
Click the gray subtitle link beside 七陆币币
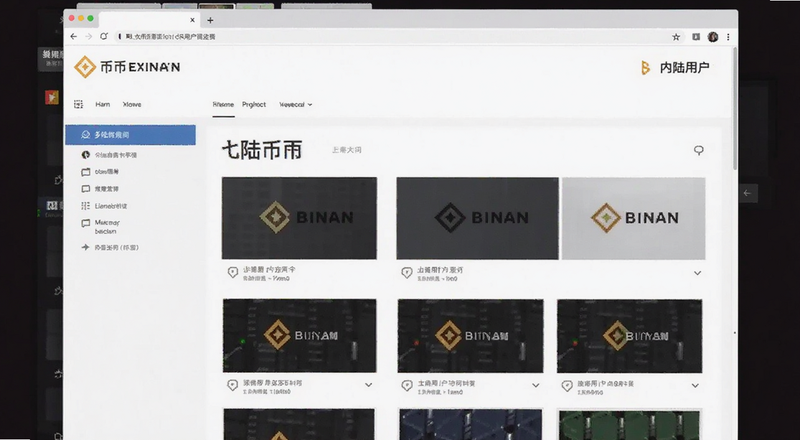point(347,150)
